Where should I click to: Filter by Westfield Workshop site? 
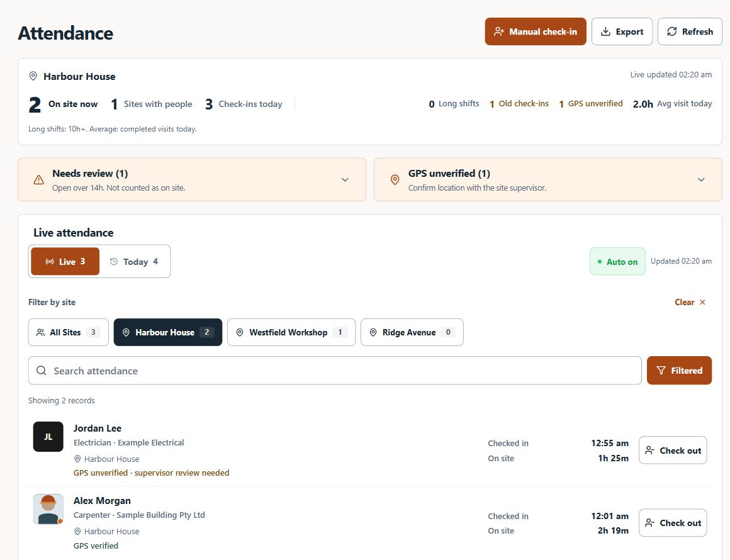pos(291,332)
